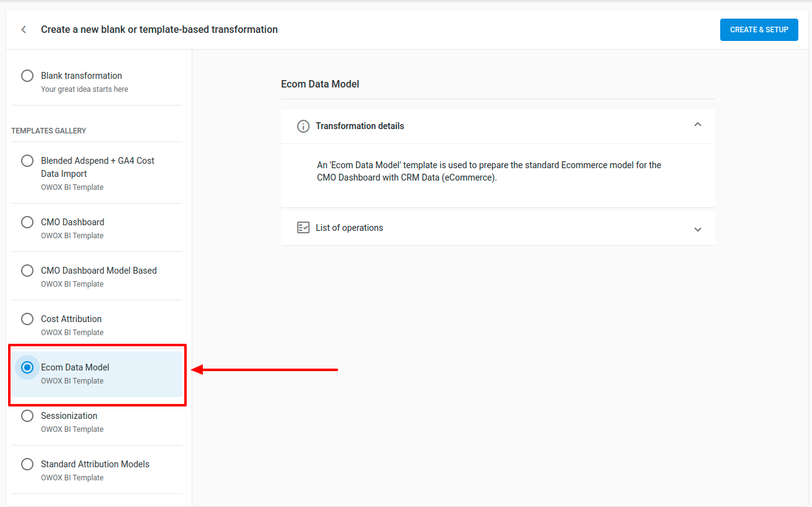Select the Blank transformation radio button

pos(27,76)
